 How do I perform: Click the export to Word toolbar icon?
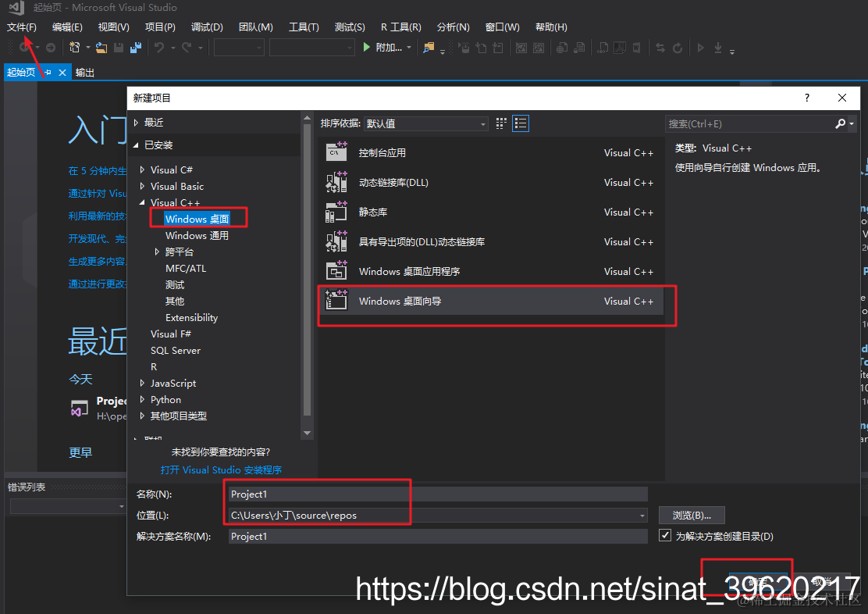637,48
